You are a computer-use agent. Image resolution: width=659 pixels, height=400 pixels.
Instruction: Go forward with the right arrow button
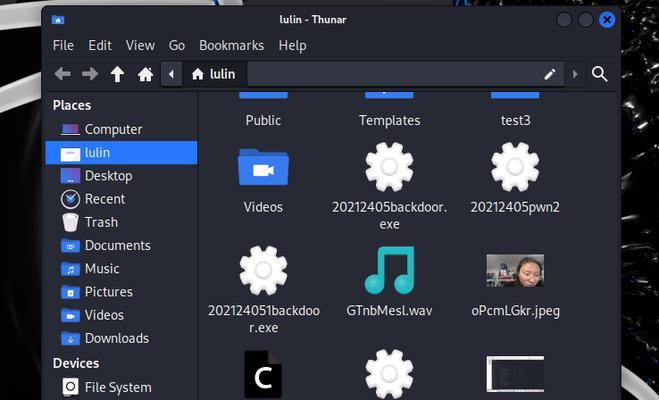[x=90, y=74]
